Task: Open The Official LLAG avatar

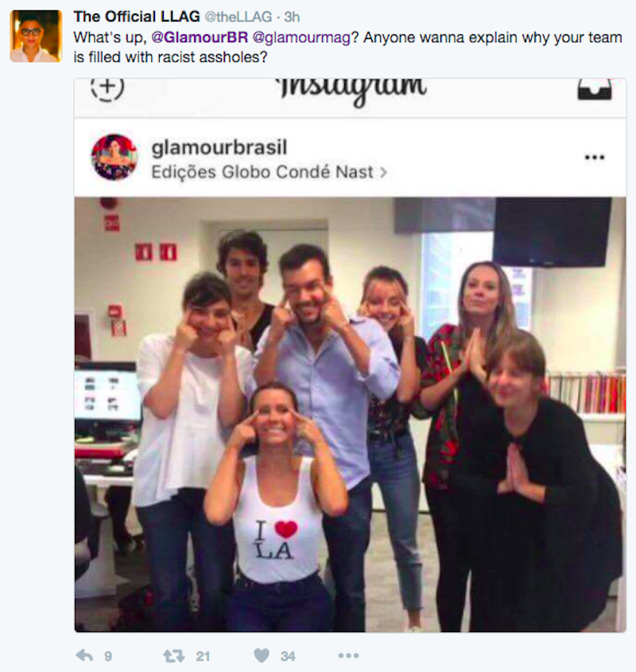Action: [36, 37]
